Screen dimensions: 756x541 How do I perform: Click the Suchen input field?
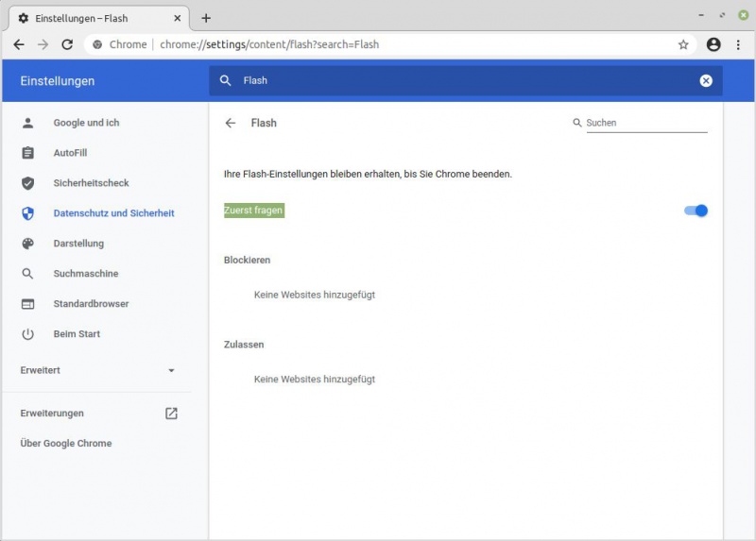click(646, 124)
